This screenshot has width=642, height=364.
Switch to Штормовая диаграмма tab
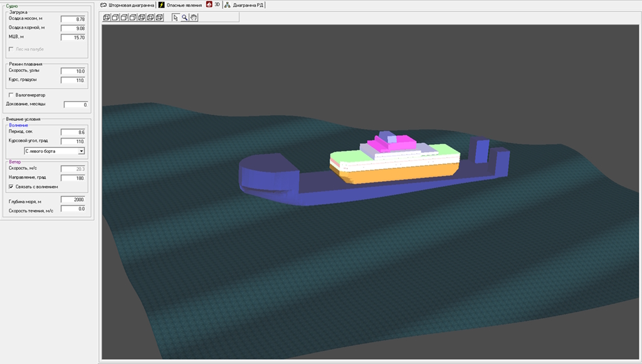(127, 4)
